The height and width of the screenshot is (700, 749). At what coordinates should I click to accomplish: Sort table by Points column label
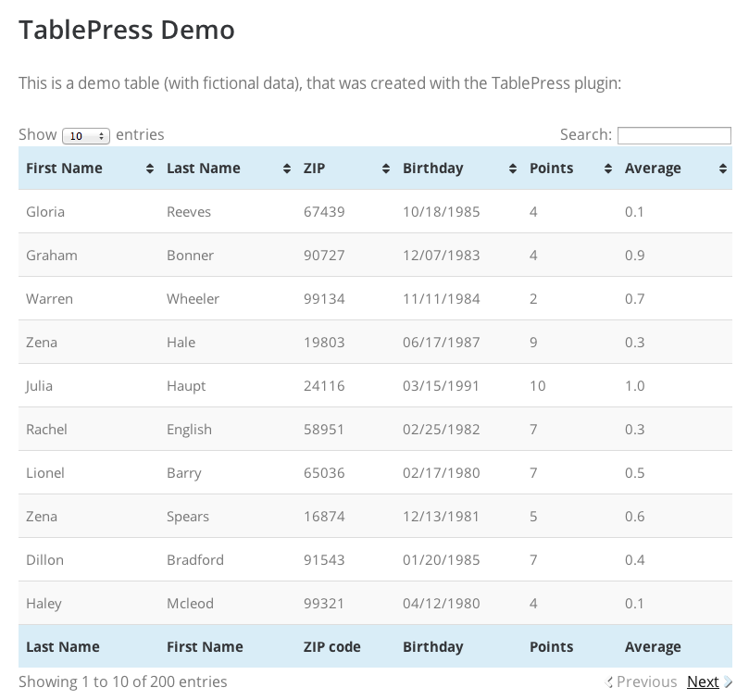(551, 169)
